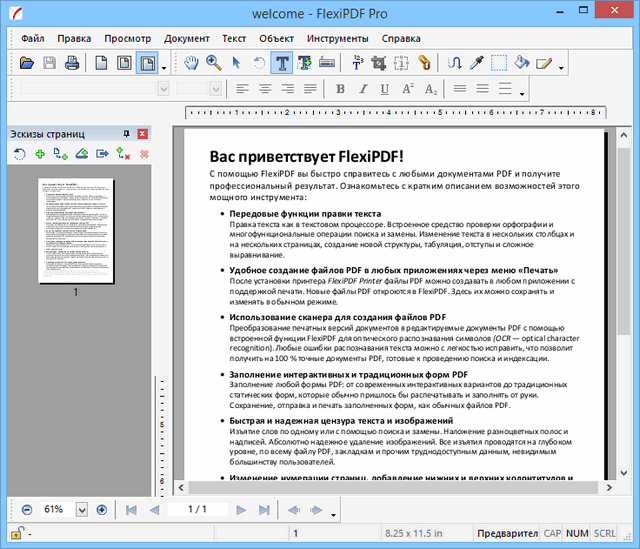Screen dimensions: 640x549
Task: Select the Crop tool
Action: click(379, 63)
